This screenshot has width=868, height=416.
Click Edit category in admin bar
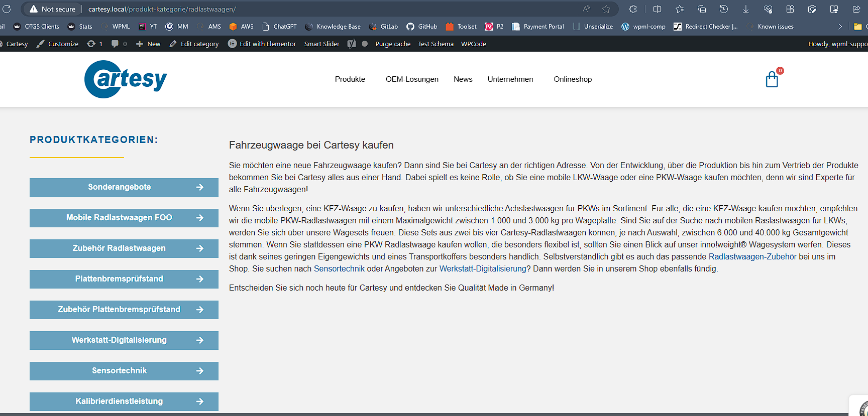[194, 44]
